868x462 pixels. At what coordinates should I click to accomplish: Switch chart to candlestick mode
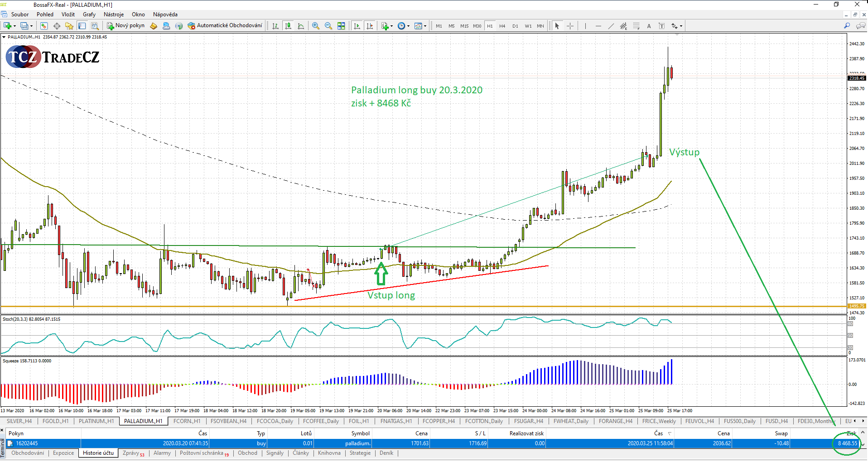pyautogui.click(x=288, y=26)
